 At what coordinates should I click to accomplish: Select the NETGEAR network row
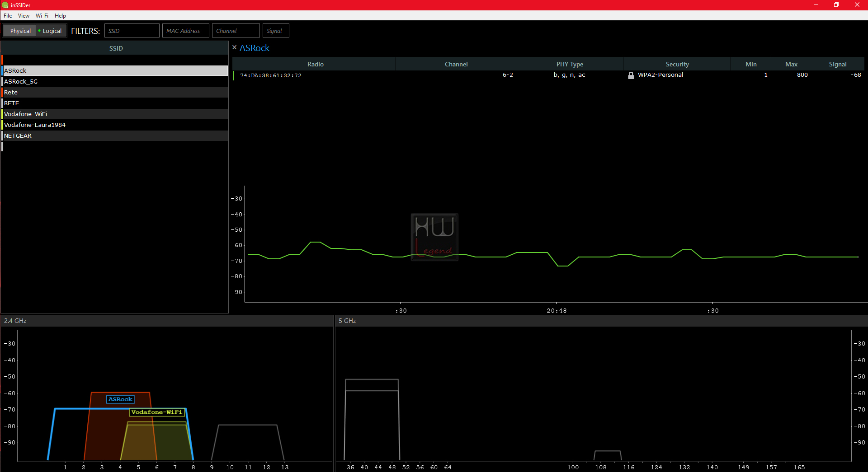(x=115, y=136)
